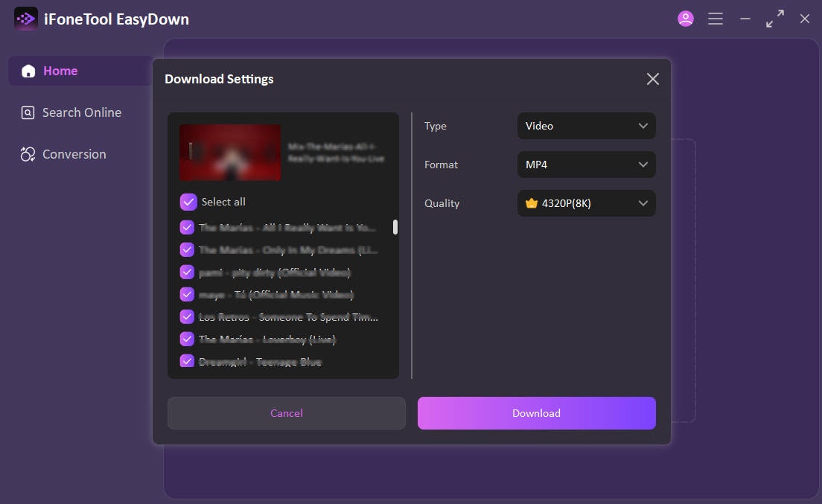Close the Download Settings dialog
822x504 pixels.
pyautogui.click(x=653, y=79)
